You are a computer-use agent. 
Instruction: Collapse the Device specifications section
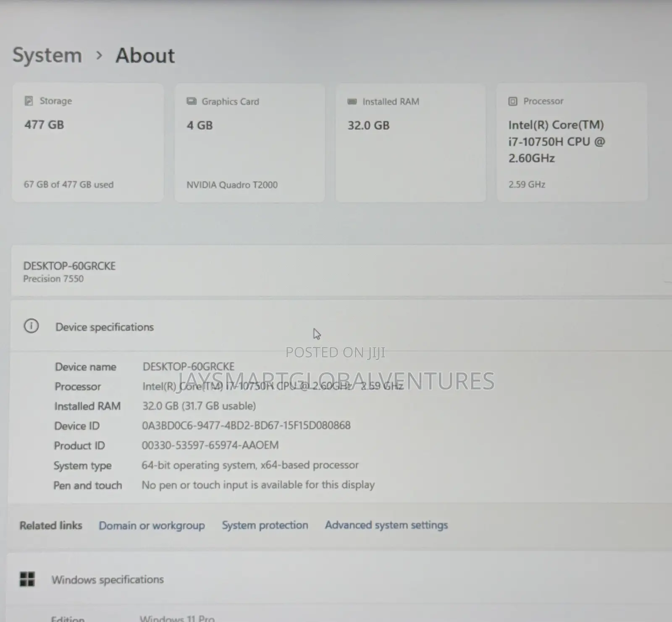(341, 326)
